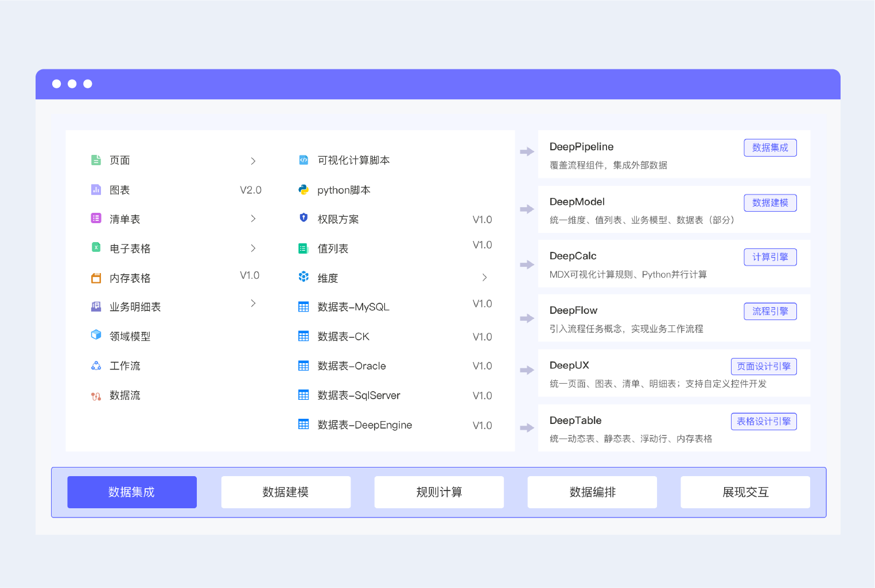Click the 维度 dimension cubes icon

pyautogui.click(x=304, y=277)
